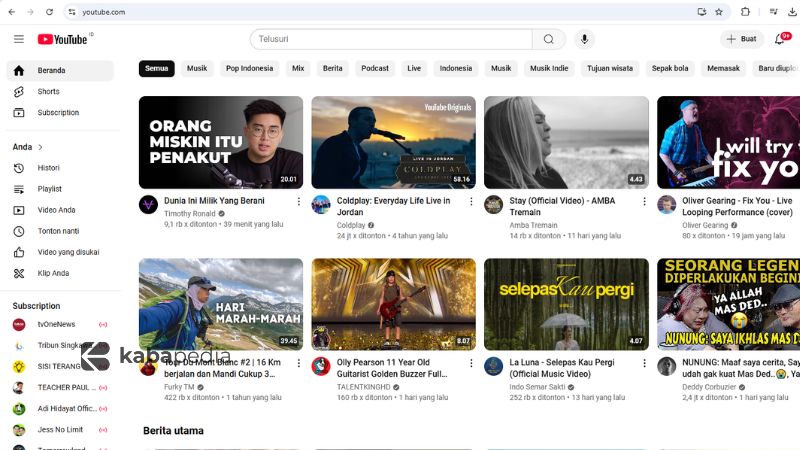Screen dimensions: 800x450
Task: Play the Stay AMBA Tremain thumbnail
Action: pos(566,142)
